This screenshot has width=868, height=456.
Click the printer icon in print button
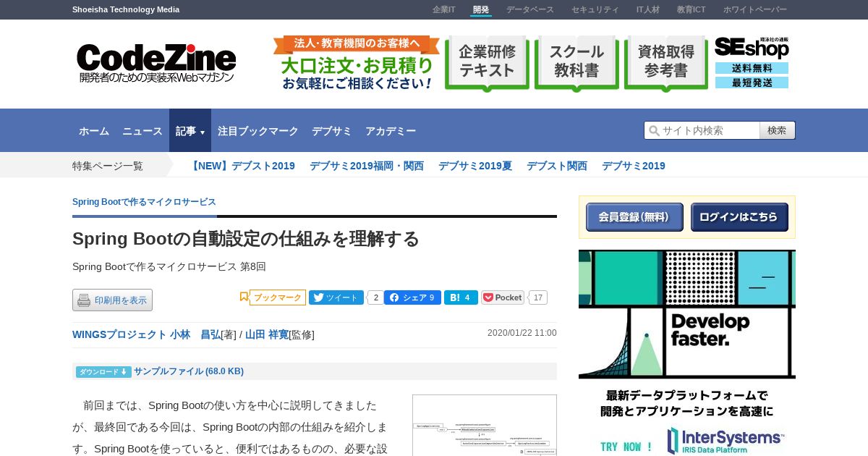click(84, 300)
